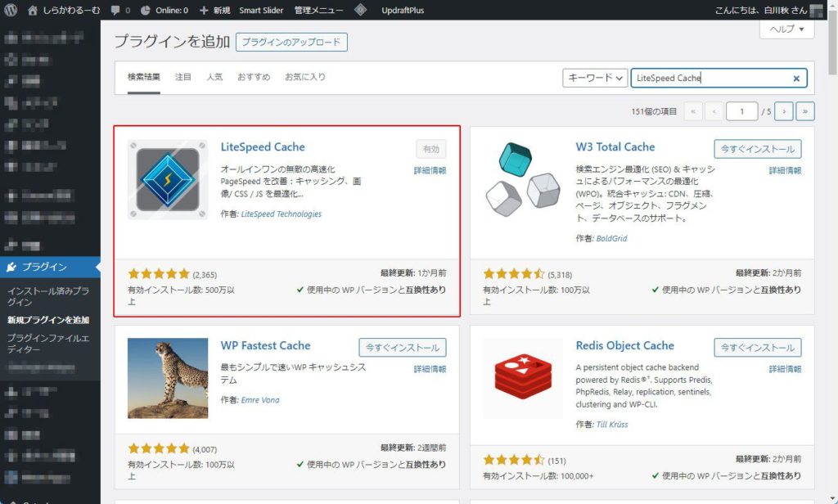The image size is (838, 504).
Task: Open 詳細情報 link for WP Fastest Cache
Action: click(x=430, y=369)
